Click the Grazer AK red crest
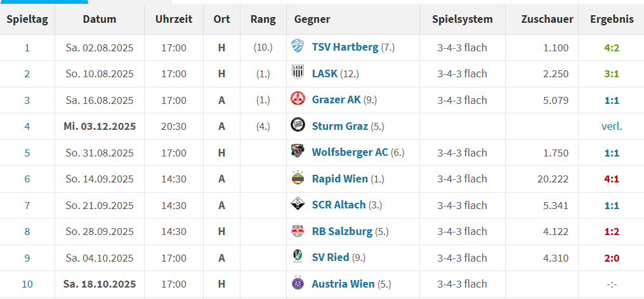644x299 pixels. tap(297, 100)
